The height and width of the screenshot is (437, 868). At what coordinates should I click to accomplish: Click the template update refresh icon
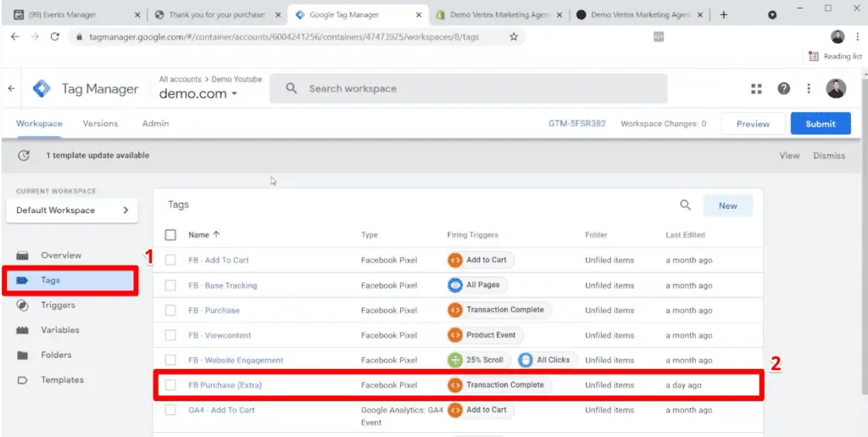pyautogui.click(x=24, y=155)
